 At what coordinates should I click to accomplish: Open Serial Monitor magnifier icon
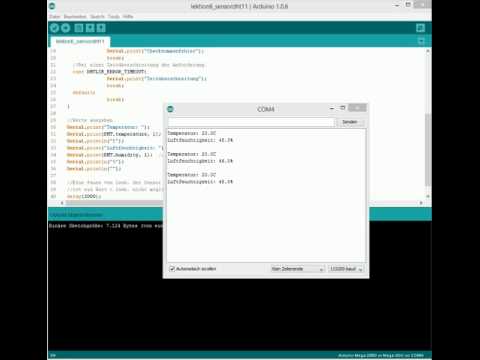(421, 28)
